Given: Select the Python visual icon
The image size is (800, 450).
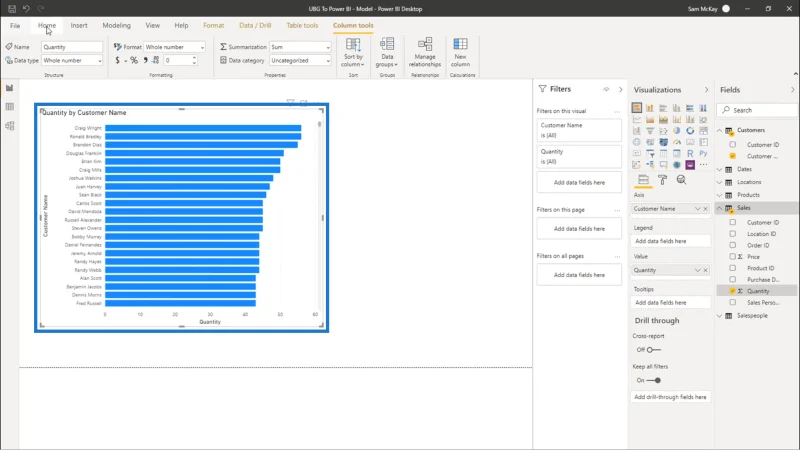Looking at the screenshot, I should 703,153.
